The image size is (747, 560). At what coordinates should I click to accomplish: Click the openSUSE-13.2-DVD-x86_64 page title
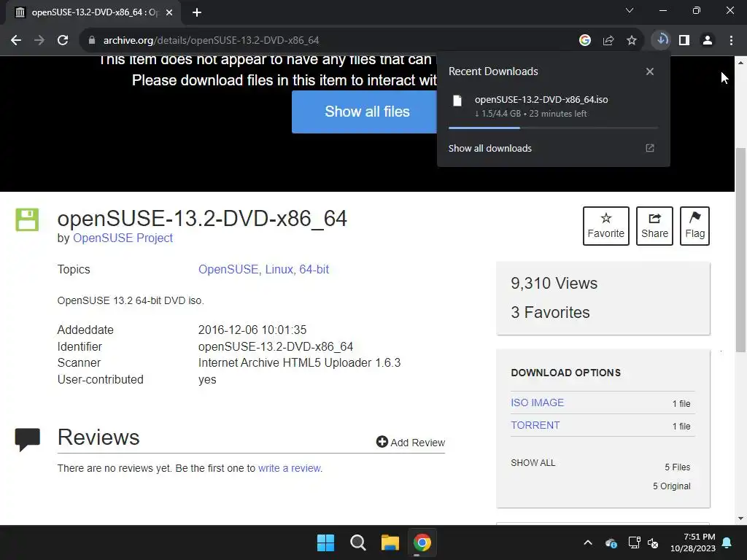(202, 219)
